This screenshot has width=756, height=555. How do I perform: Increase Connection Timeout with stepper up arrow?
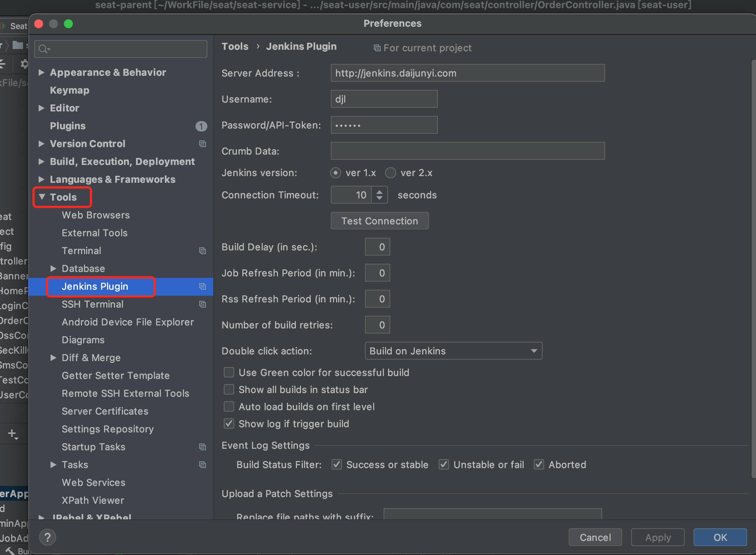(x=379, y=192)
